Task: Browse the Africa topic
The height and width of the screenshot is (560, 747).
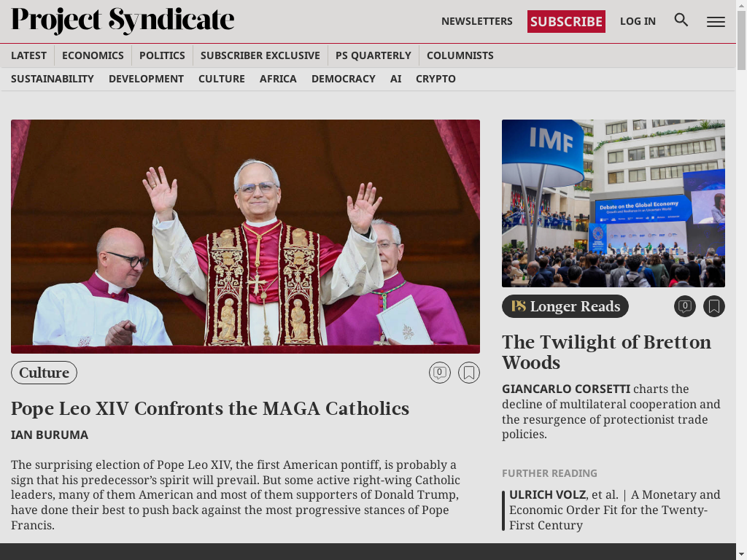Action: (x=278, y=79)
